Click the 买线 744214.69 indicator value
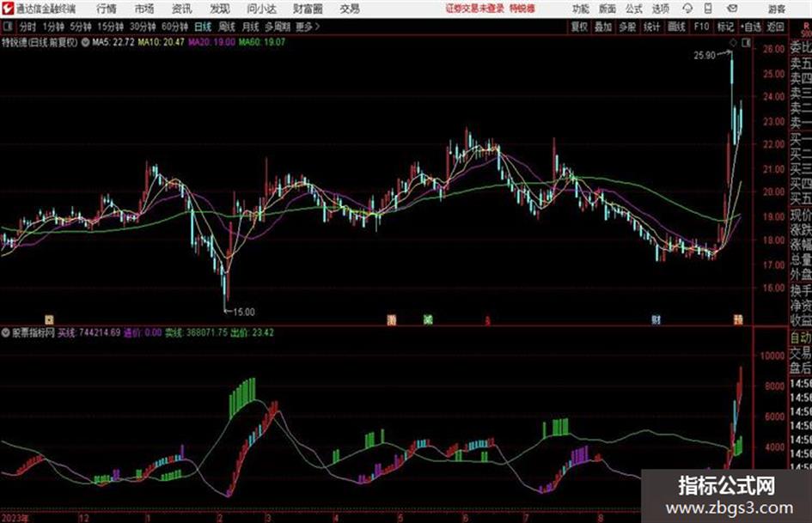 (89, 333)
